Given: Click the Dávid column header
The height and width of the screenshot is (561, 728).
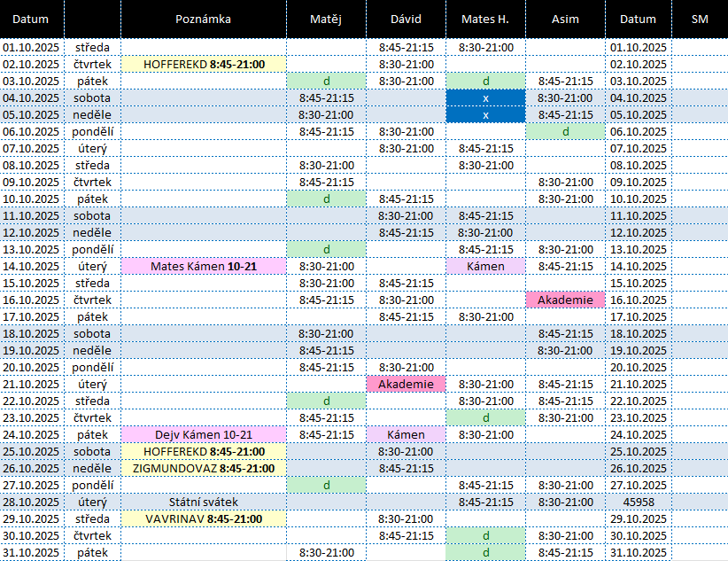Looking at the screenshot, I should pyautogui.click(x=406, y=19).
